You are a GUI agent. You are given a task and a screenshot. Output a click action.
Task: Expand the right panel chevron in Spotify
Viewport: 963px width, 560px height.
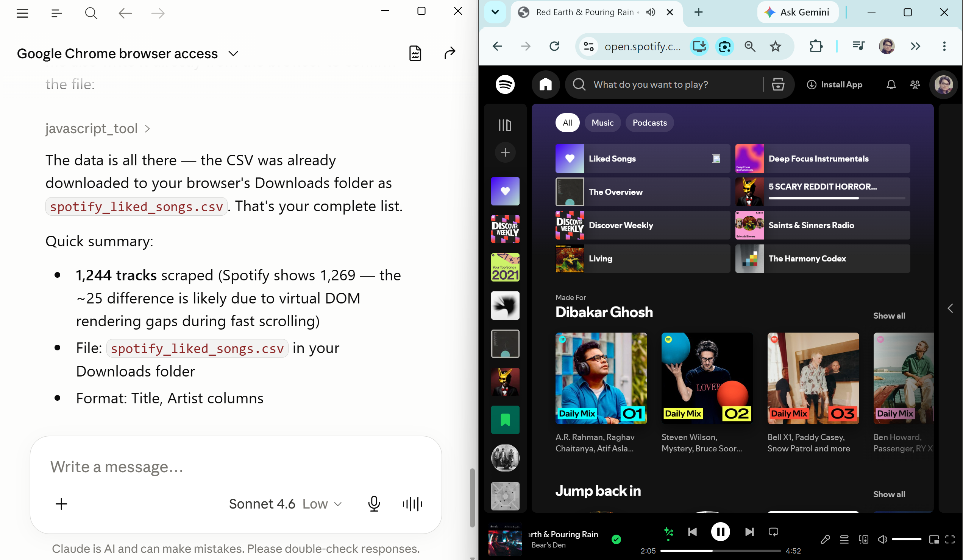950,308
